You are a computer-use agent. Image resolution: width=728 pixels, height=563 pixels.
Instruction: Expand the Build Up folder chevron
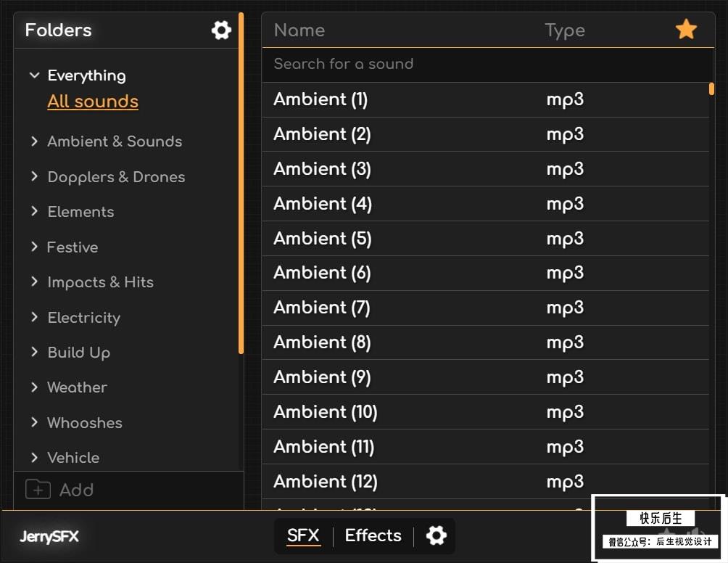click(34, 352)
